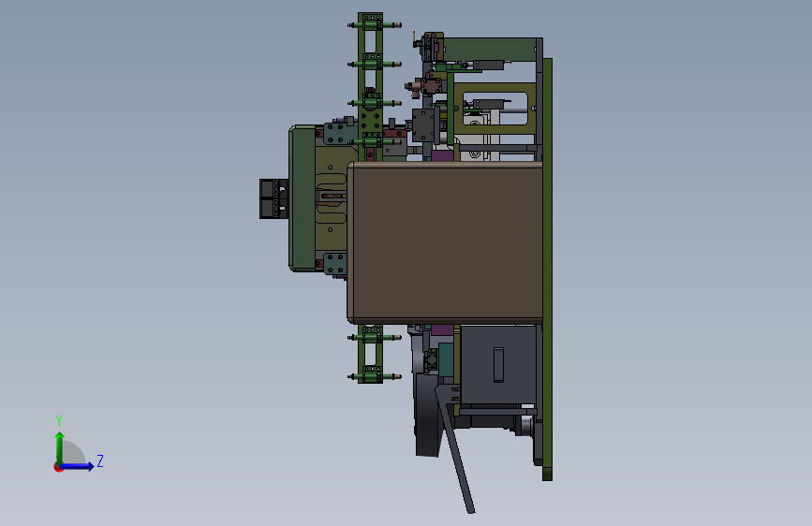Select the black connector block at far left
Screen dimensions: 812x526
click(273, 198)
